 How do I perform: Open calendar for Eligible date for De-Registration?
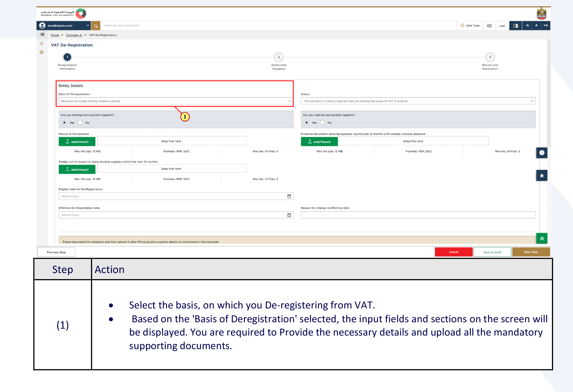[x=289, y=196]
